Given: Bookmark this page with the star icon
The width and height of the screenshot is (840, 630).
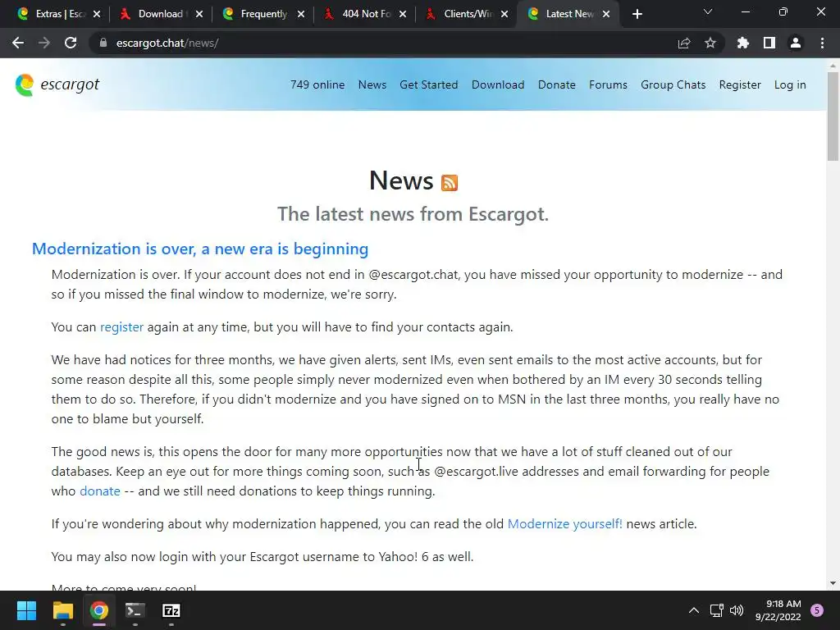Looking at the screenshot, I should click(710, 43).
